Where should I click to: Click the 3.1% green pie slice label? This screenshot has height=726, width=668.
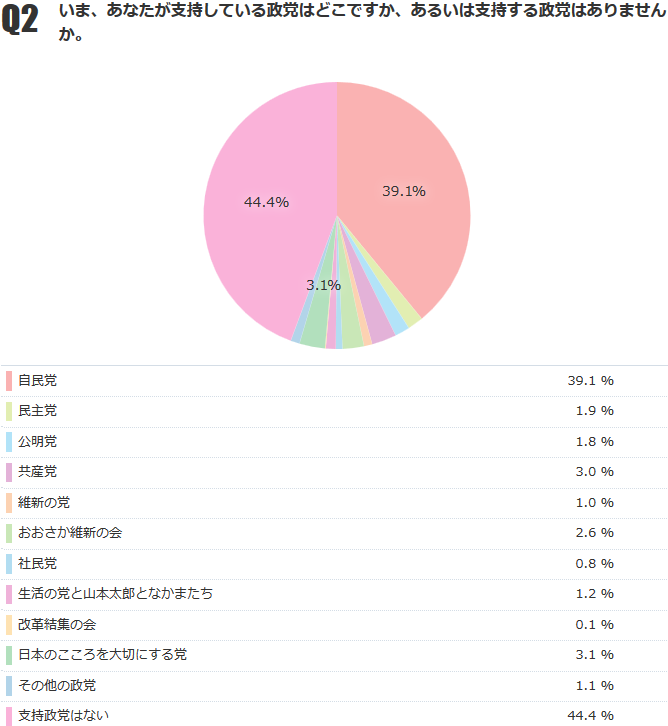(x=323, y=285)
